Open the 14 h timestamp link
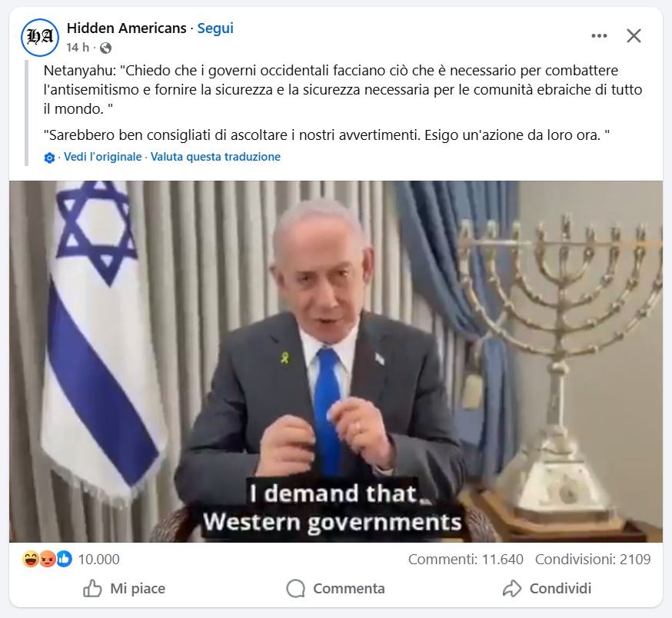This screenshot has height=618, width=672. point(78,47)
